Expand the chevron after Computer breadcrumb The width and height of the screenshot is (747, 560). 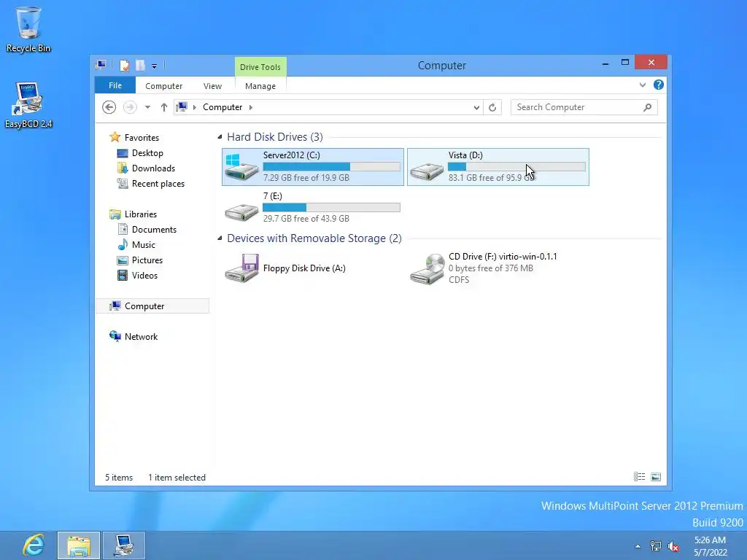point(251,107)
